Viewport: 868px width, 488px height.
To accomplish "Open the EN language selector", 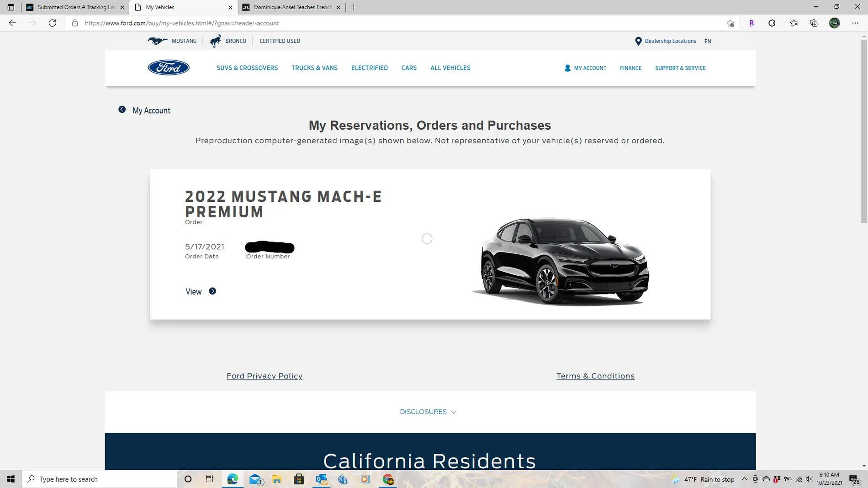I will [x=708, y=41].
